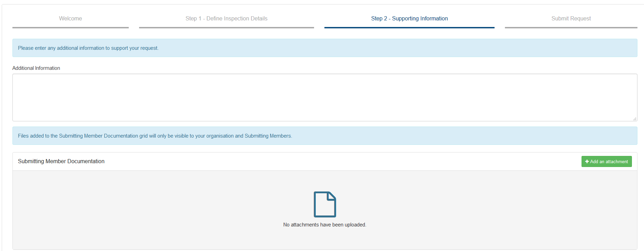The image size is (644, 251).
Task: Click the text area resize handle
Action: click(x=635, y=119)
